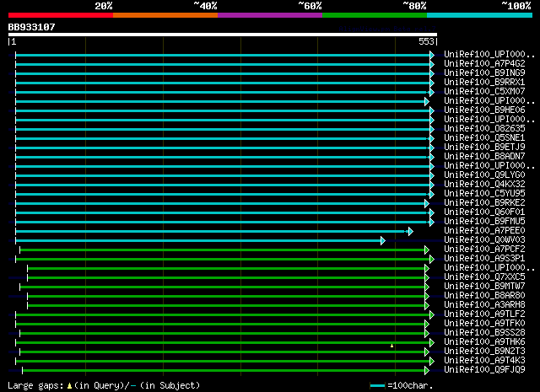This screenshot has width=540, height=392.
Task: Click the arrowhead ending the Q9FJQ9 alignment
Action: (427, 371)
